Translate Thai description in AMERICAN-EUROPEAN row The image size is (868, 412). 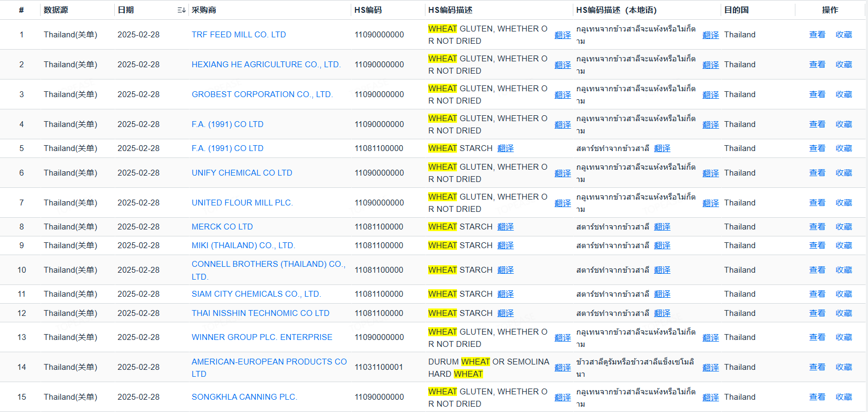[711, 368]
